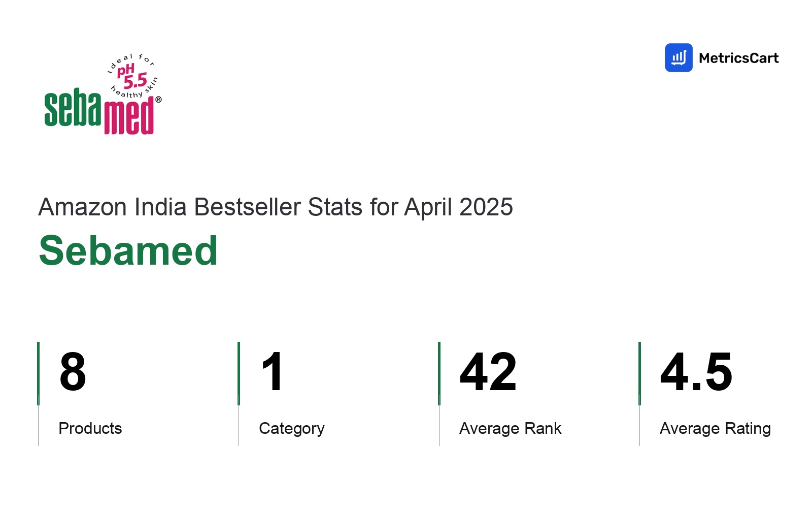Image resolution: width=812 pixels, height=508 pixels.
Task: Click the green bar beside Category stat
Action: 239,373
